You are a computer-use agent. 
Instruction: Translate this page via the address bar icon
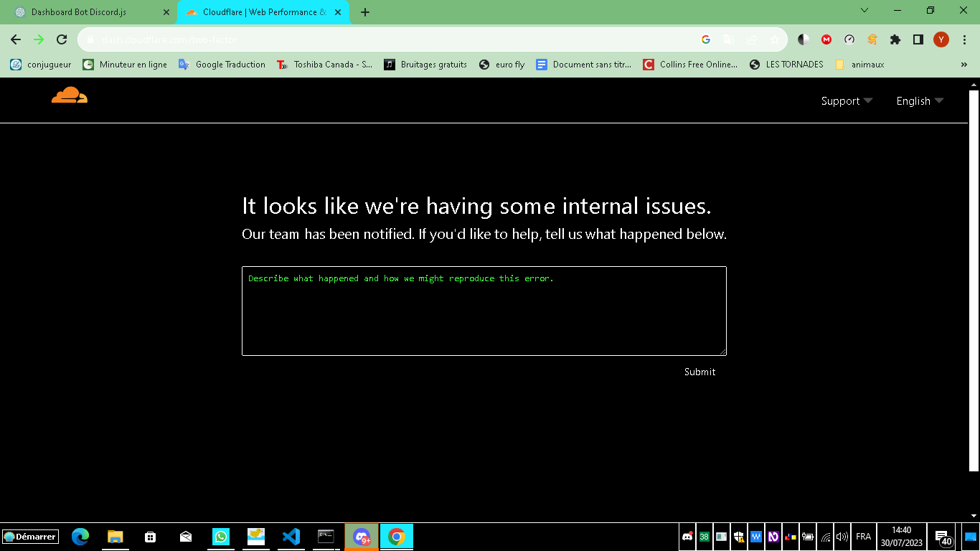[728, 40]
